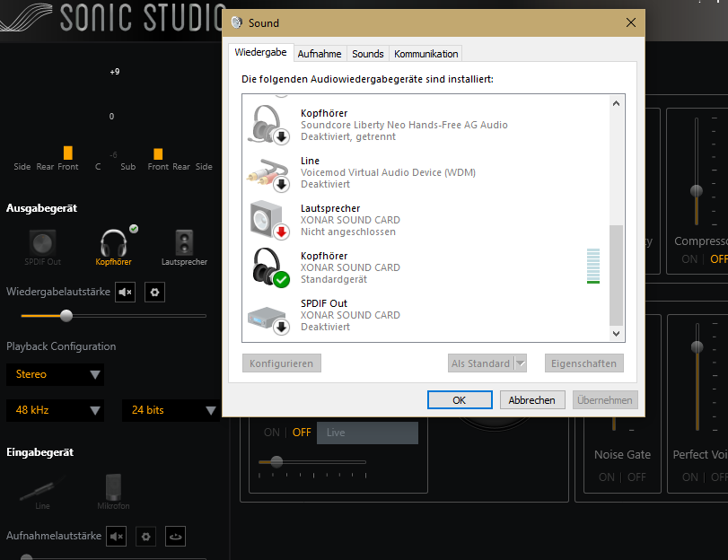Screen dimensions: 728x560
Task: Click the Sonic Studio wave logo
Action: pyautogui.click(x=26, y=17)
